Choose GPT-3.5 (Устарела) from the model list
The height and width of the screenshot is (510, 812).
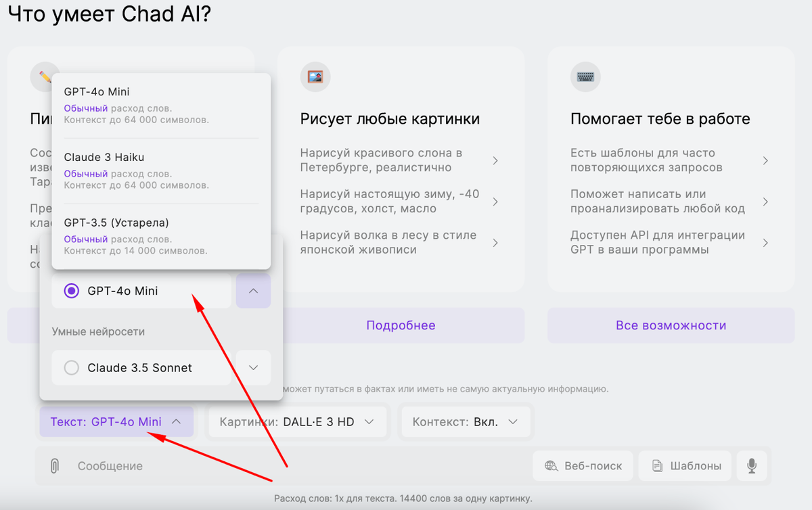[161, 235]
